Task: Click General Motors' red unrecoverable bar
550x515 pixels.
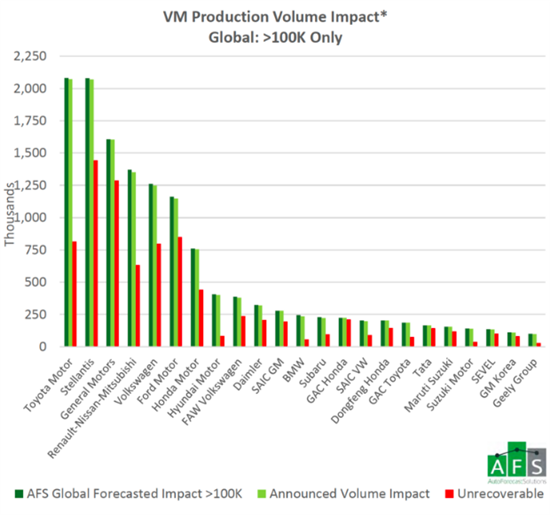Action: 116,263
